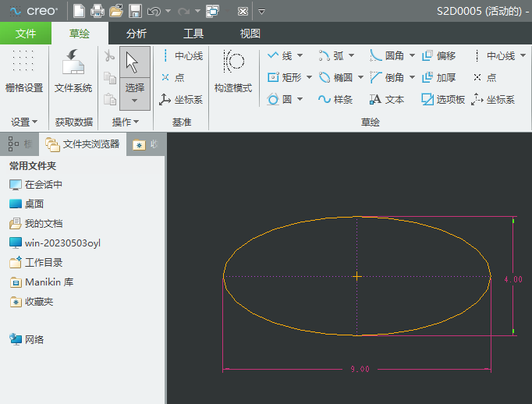532x404 pixels.
Task: Expand the 矩形 rectangle dropdown arrow
Action: point(309,77)
